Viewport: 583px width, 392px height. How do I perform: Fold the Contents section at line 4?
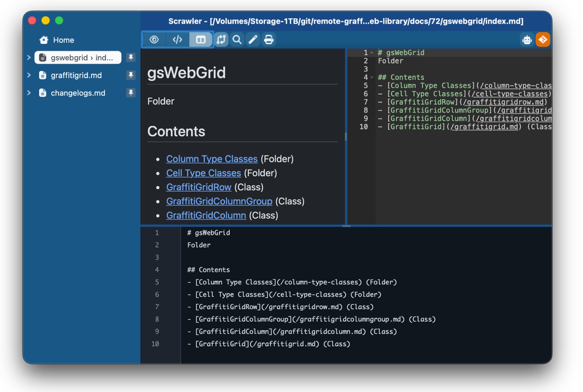(372, 77)
